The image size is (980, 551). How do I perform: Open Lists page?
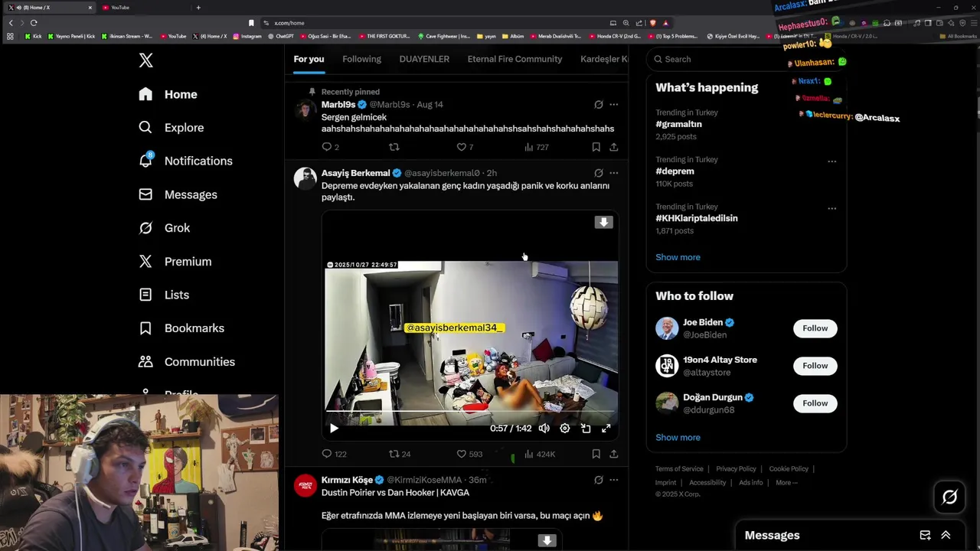(164, 295)
